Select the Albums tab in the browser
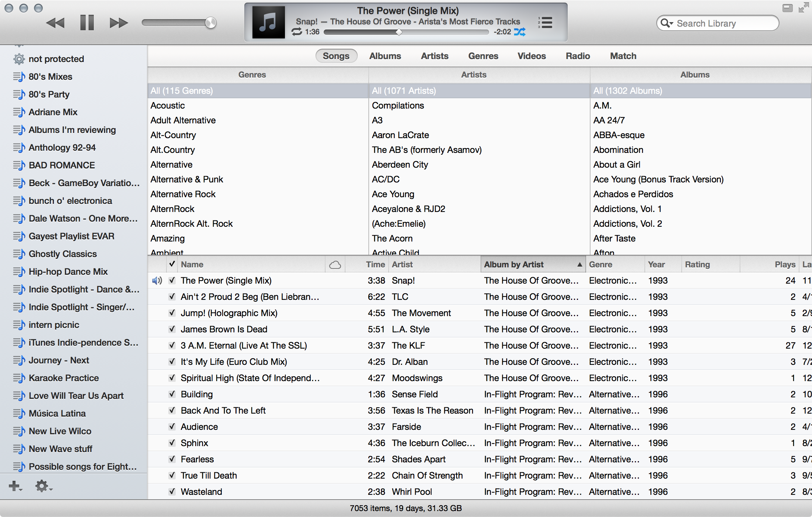Screen dimensions: 812x517 point(385,56)
